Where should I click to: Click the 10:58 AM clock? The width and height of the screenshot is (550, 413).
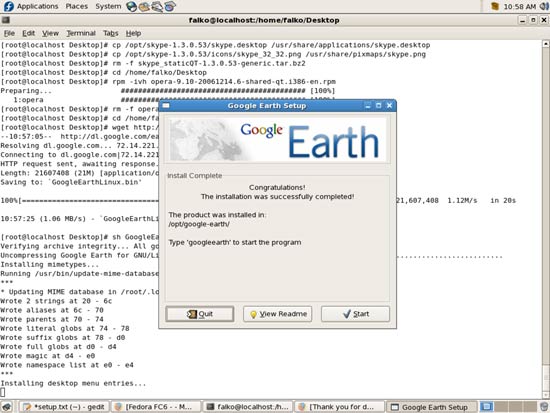519,6
